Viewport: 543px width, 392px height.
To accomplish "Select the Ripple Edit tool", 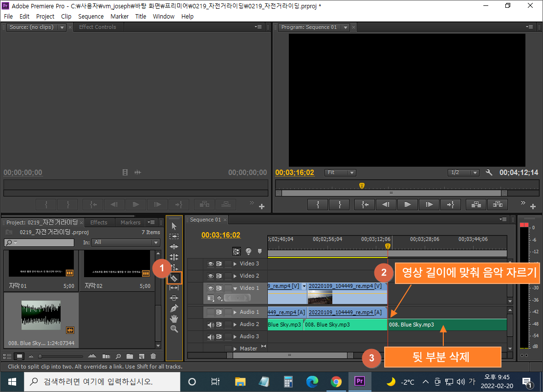I will (x=174, y=246).
